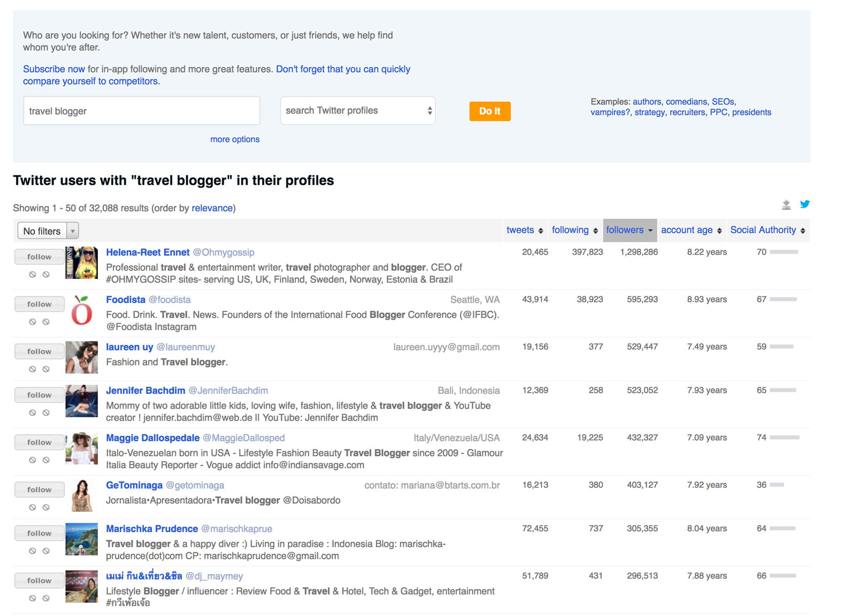Open the @MaggieDallosped handle link
This screenshot has height=616, width=856.
[x=244, y=438]
